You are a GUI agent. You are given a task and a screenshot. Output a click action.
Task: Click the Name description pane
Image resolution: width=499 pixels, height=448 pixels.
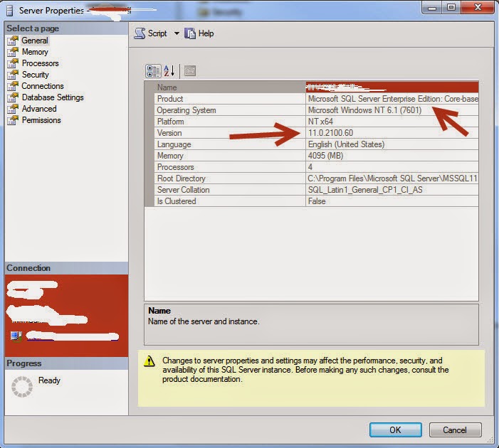pyautogui.click(x=311, y=324)
